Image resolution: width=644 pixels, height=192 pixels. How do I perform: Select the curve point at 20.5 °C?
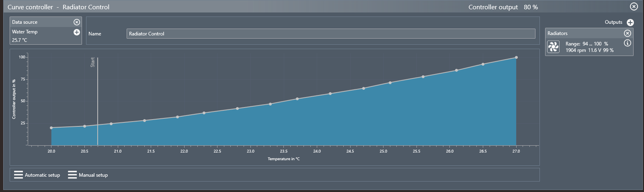tap(84, 126)
